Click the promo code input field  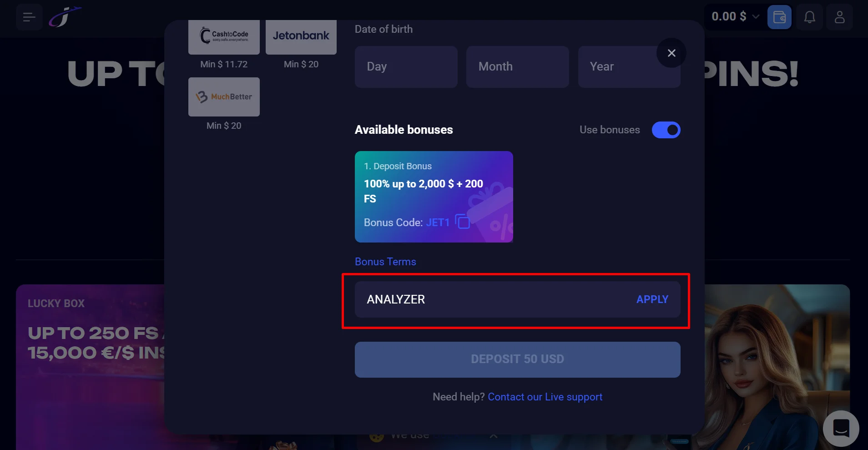[491, 299]
